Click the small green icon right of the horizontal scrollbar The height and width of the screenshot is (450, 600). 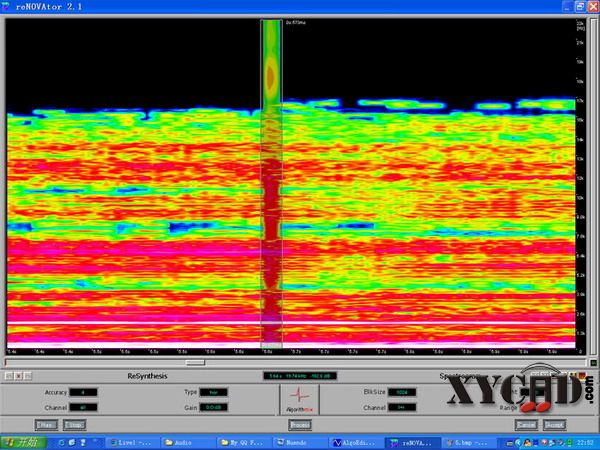click(593, 362)
